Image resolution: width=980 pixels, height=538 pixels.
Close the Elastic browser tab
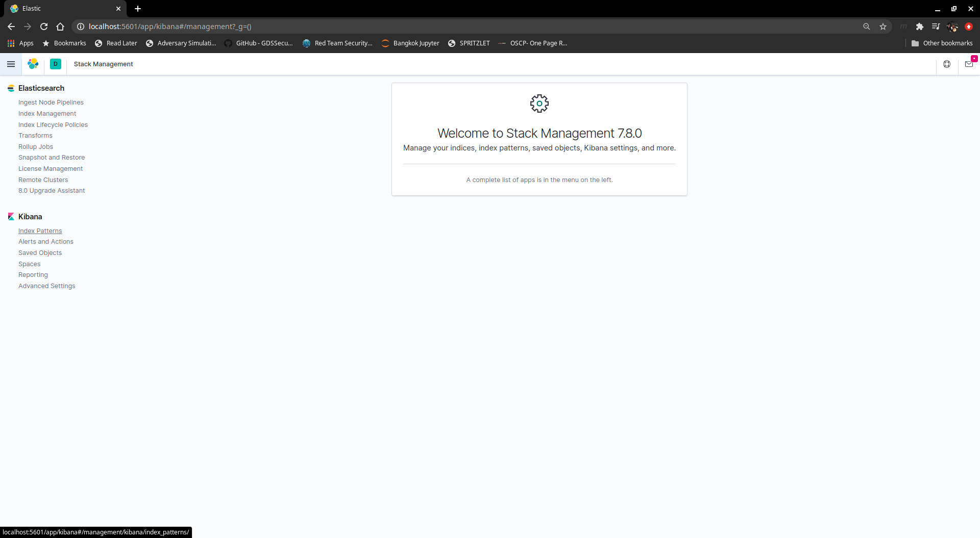[118, 9]
